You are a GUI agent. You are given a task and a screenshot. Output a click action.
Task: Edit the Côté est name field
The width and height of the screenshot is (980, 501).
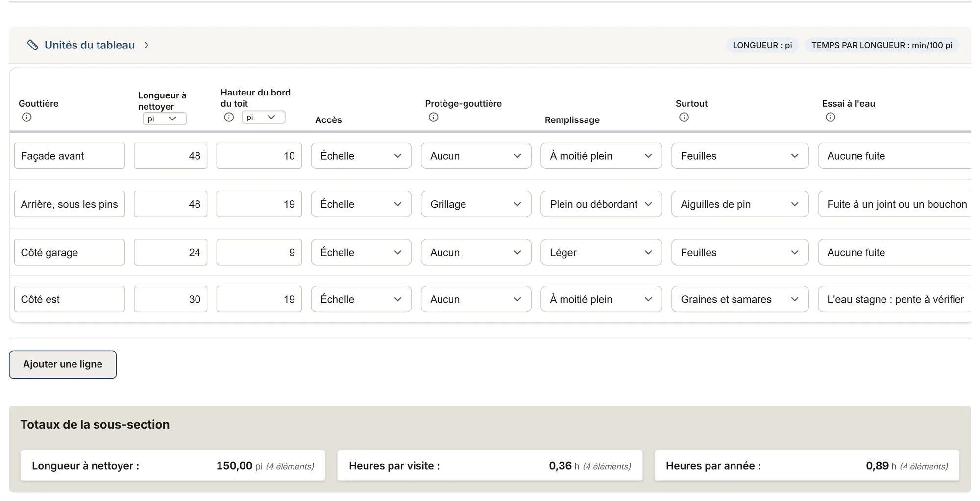pos(70,299)
